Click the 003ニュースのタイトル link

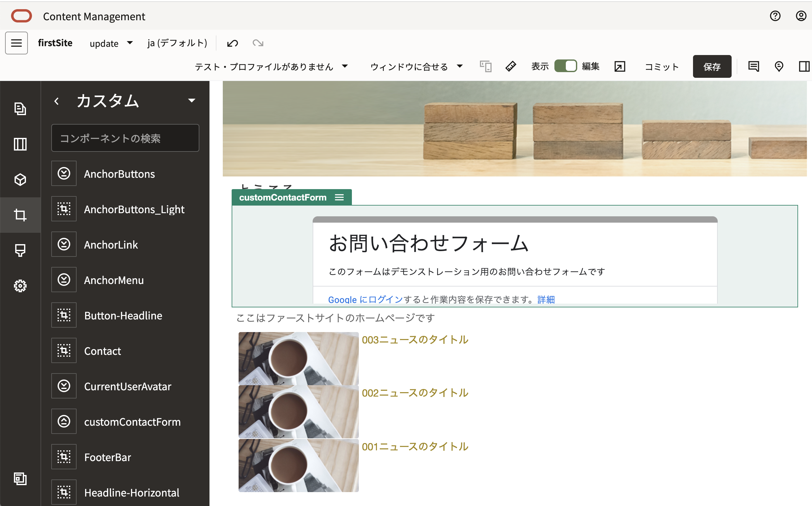point(415,340)
